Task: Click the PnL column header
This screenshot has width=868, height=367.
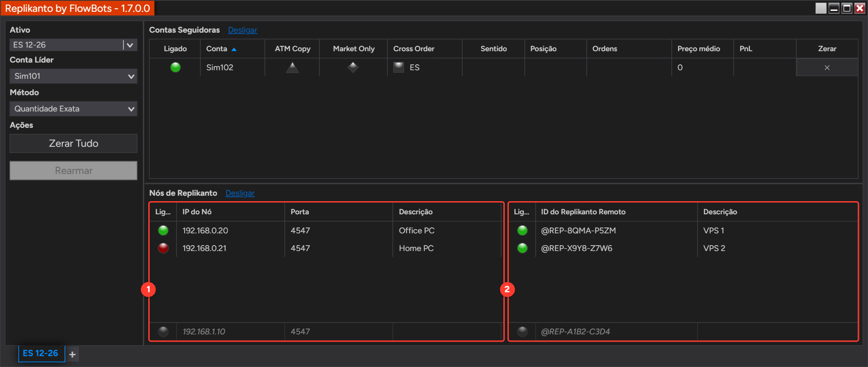Action: (x=765, y=48)
